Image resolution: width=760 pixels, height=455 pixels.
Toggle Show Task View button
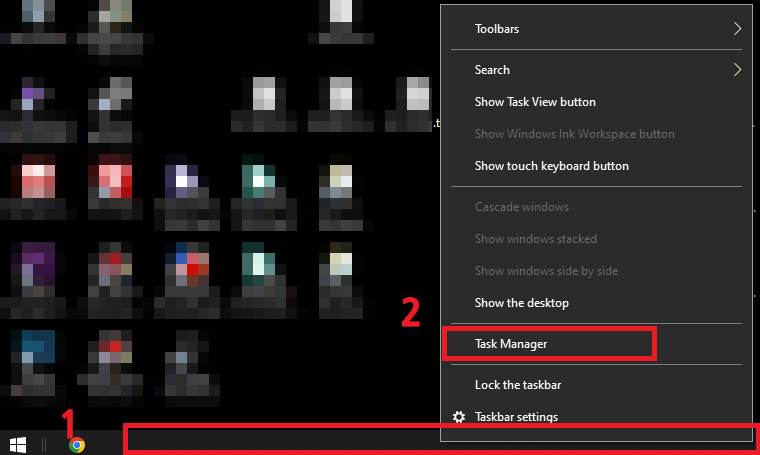pos(596,102)
